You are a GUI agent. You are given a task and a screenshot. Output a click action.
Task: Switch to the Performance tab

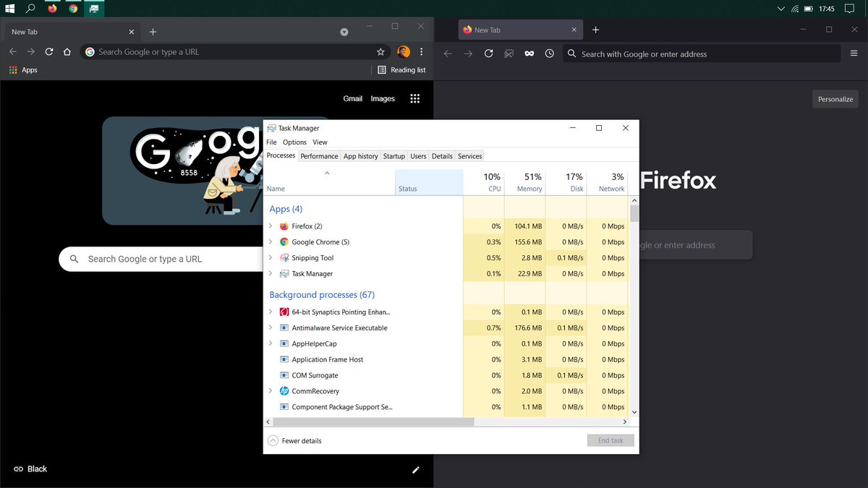tap(319, 156)
